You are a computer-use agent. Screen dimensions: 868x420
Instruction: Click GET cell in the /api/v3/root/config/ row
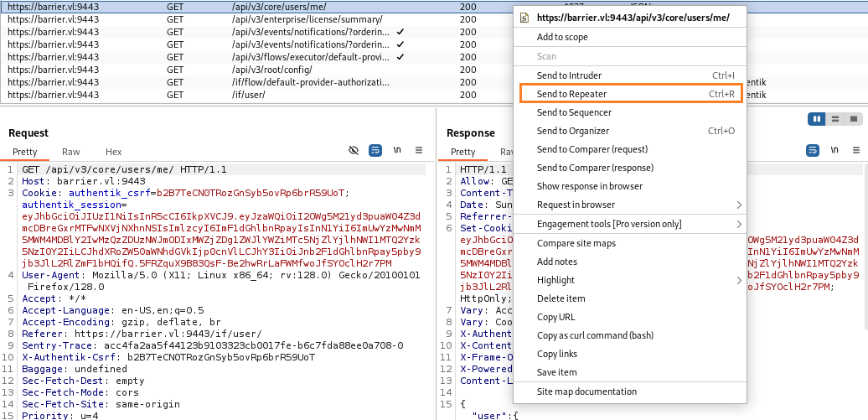coord(175,70)
